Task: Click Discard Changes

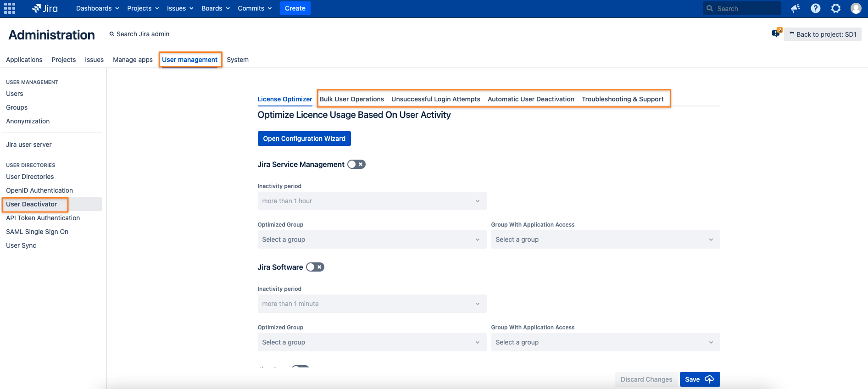Action: [x=646, y=379]
